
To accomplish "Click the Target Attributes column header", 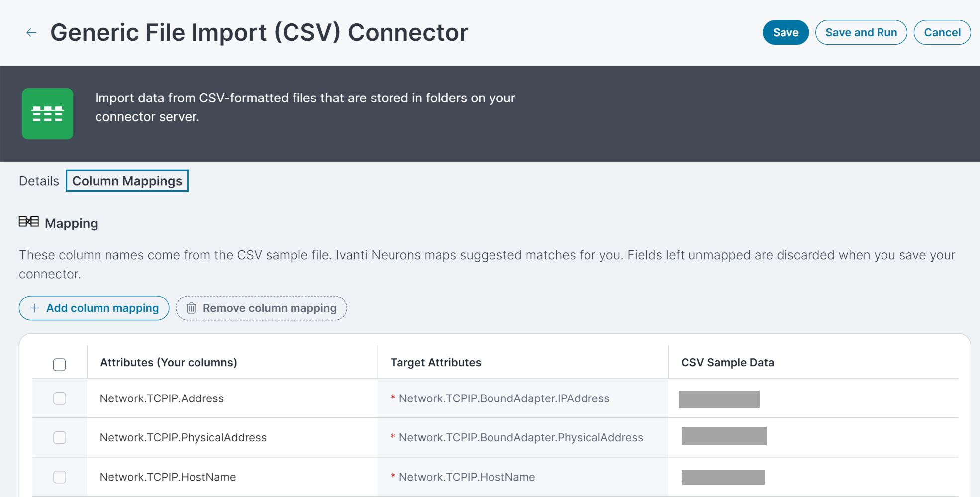I will coord(436,363).
